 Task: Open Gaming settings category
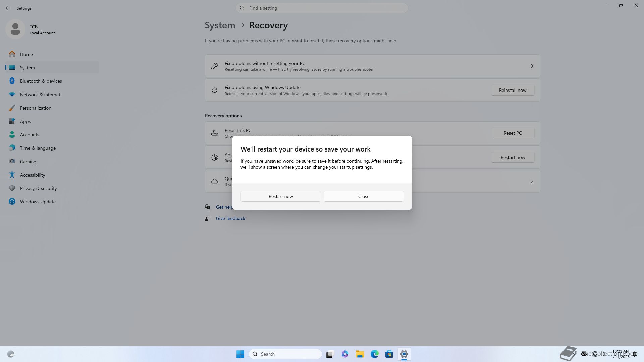pos(28,162)
